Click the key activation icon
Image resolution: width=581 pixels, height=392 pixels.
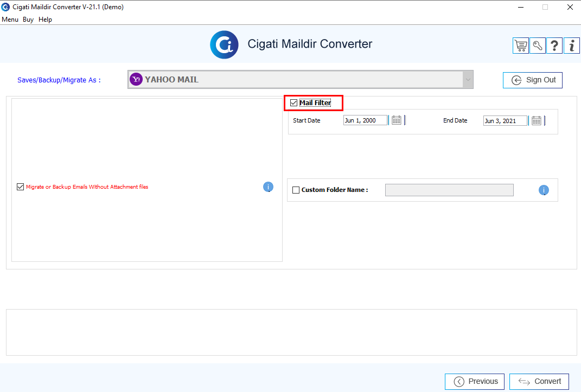538,46
